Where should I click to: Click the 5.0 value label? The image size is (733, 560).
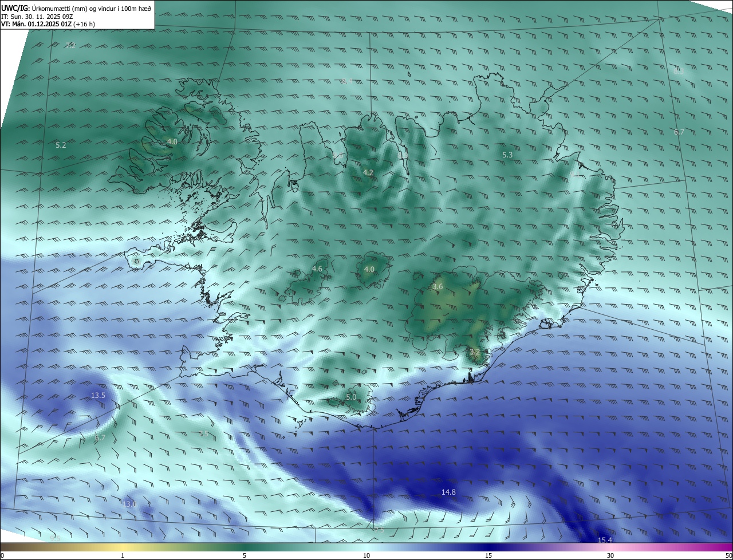[351, 397]
